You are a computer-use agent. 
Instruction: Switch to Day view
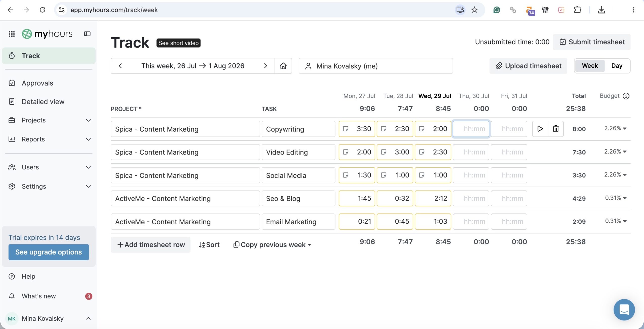coord(617,66)
